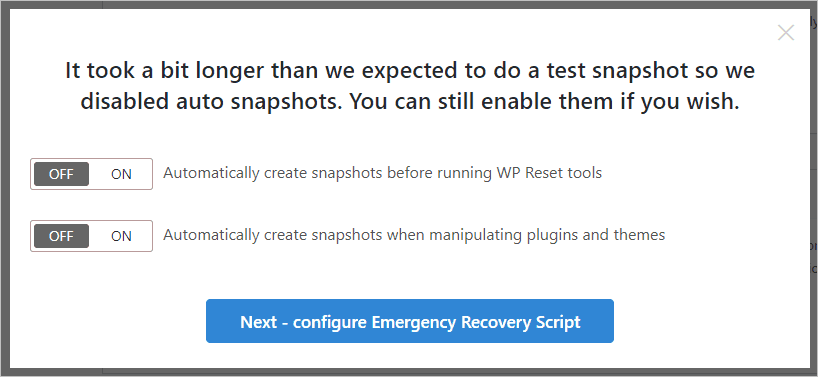Image resolution: width=818 pixels, height=377 pixels.
Task: Toggle the second auto snapshot switch
Action: [x=91, y=236]
